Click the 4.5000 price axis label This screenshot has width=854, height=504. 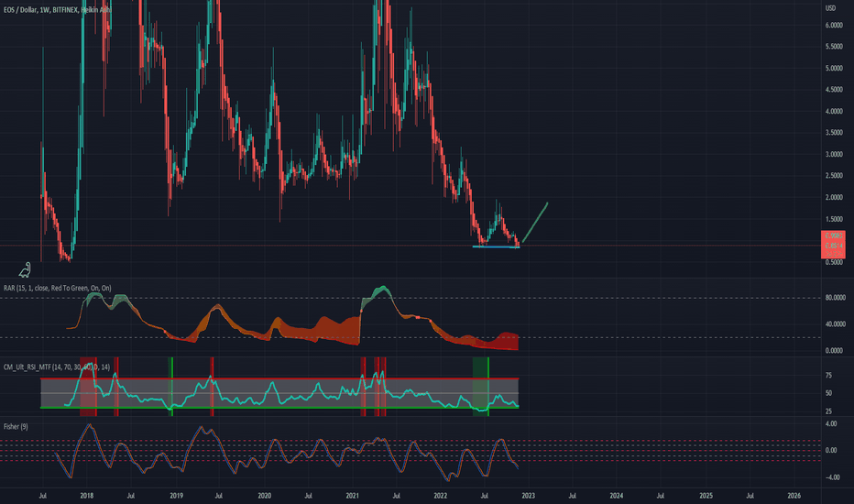tap(834, 90)
